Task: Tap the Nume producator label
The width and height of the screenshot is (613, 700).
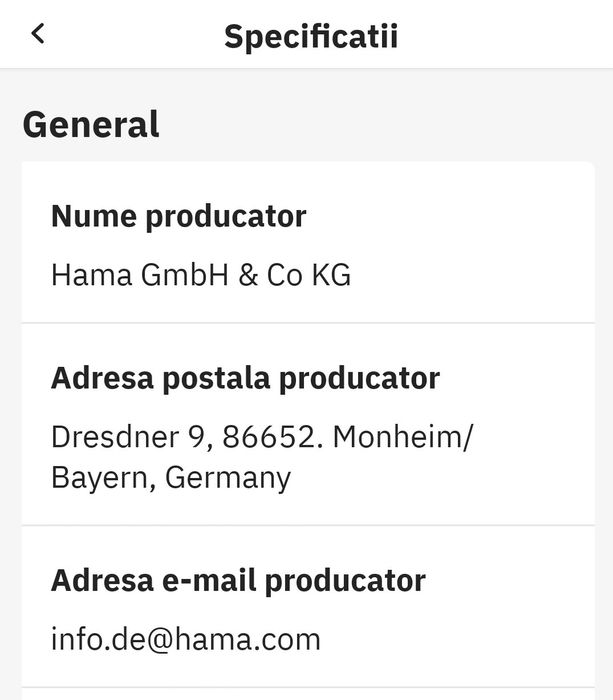Action: coord(178,216)
